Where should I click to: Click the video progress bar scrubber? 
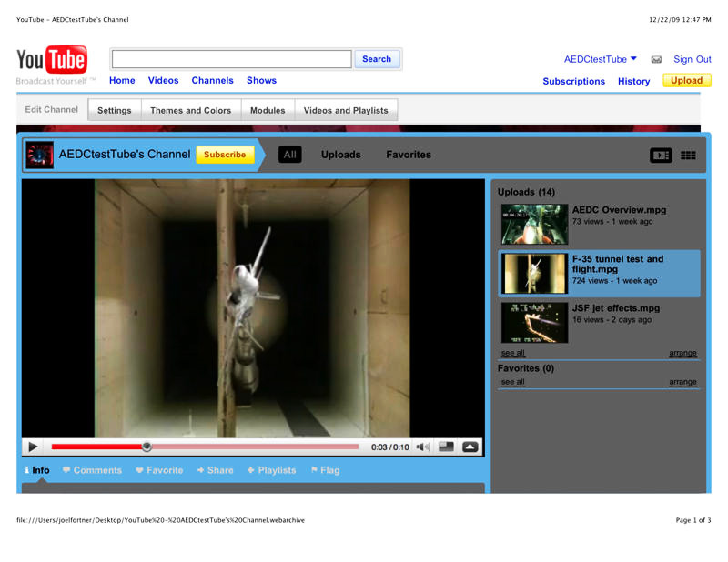(x=147, y=447)
